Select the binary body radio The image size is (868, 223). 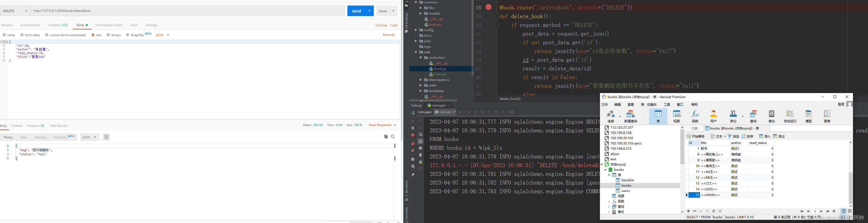pyautogui.click(x=109, y=35)
